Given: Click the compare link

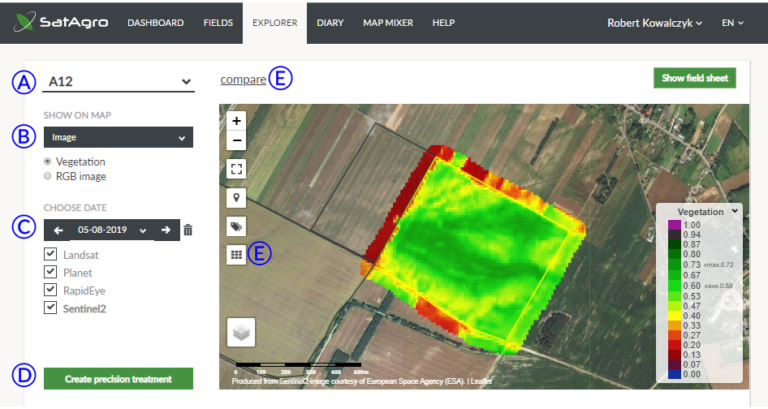Looking at the screenshot, I should point(243,80).
